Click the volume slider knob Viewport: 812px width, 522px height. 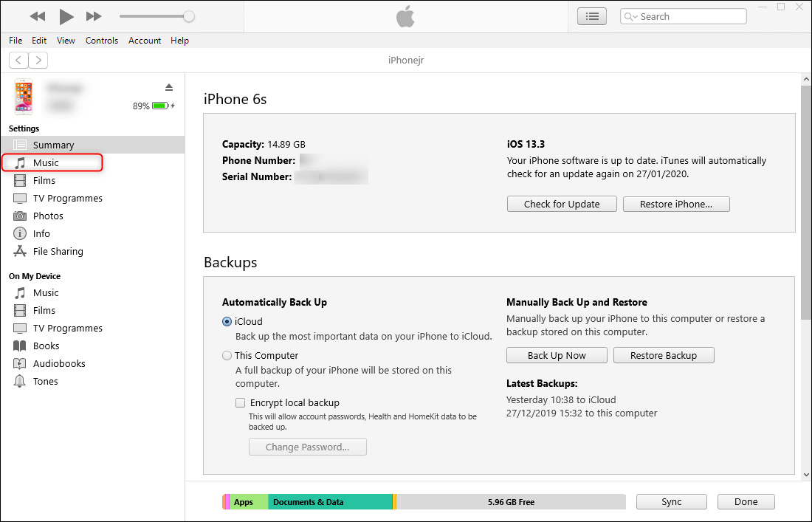[x=189, y=16]
